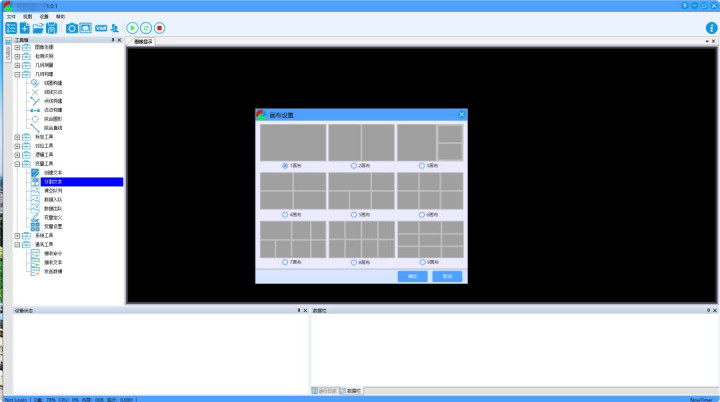
Task: Select the Y-shaped point-line construct tool icon
Action: pyautogui.click(x=35, y=101)
